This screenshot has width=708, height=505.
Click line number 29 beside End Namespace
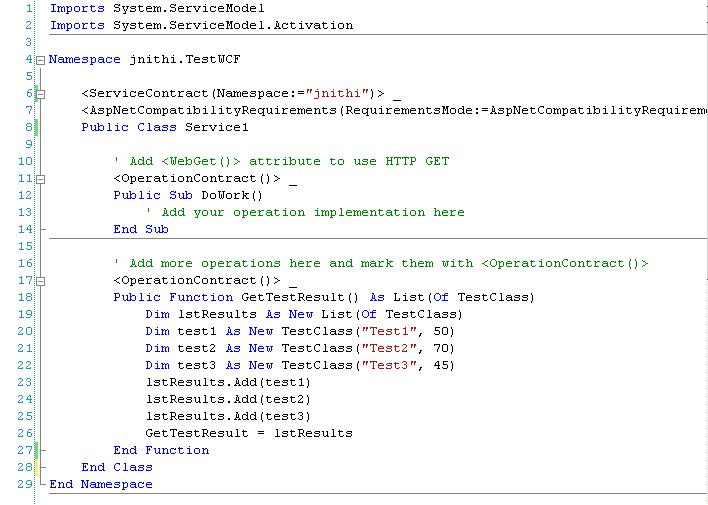[25, 484]
